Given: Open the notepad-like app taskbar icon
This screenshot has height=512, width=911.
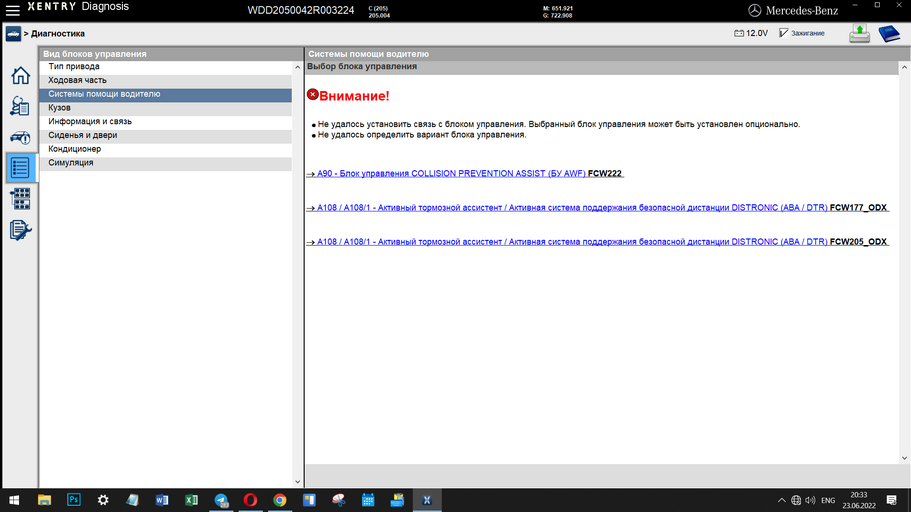Looking at the screenshot, I should pos(132,500).
